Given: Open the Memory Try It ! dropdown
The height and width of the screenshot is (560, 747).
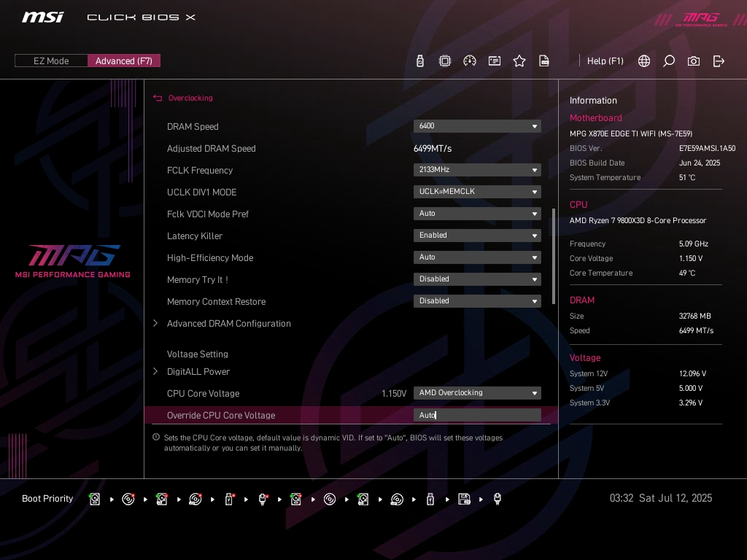Looking at the screenshot, I should (x=477, y=279).
